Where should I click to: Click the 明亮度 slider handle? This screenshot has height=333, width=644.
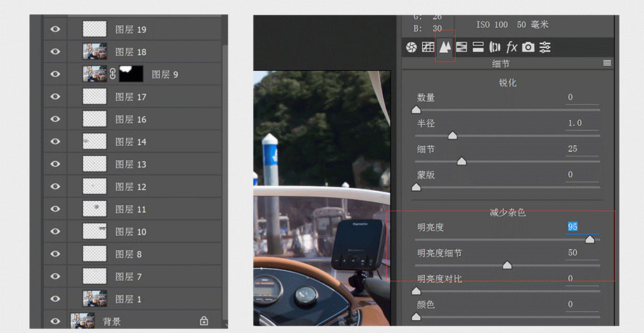click(590, 239)
